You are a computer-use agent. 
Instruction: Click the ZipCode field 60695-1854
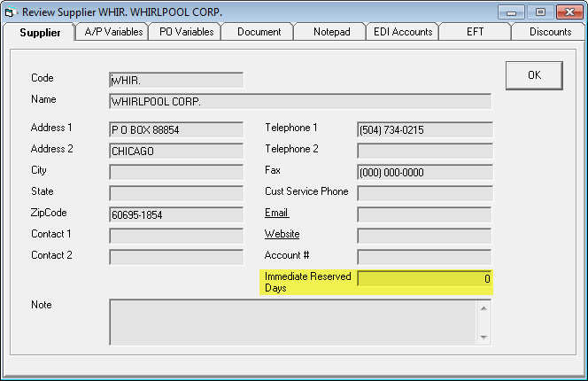point(176,214)
